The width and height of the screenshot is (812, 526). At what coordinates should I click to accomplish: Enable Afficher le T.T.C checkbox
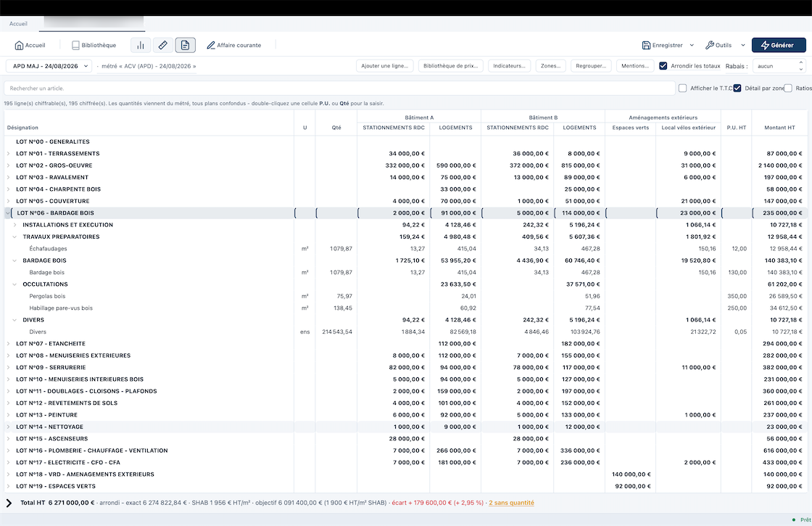tap(682, 88)
